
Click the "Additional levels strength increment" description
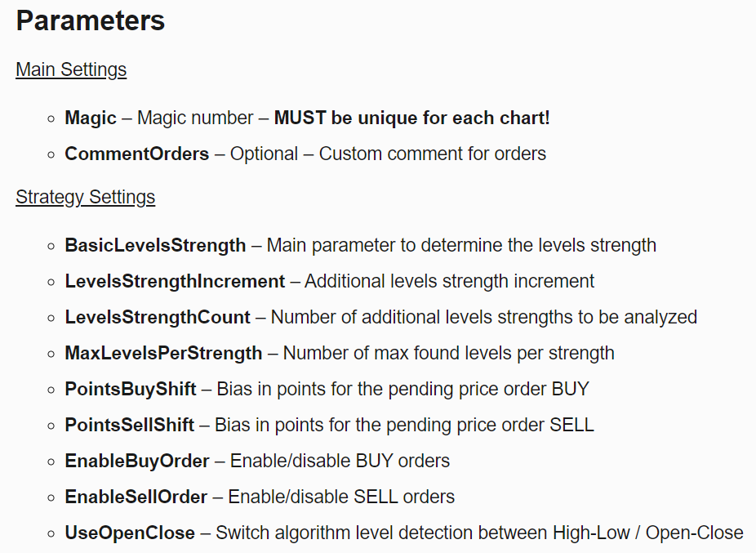click(x=449, y=281)
